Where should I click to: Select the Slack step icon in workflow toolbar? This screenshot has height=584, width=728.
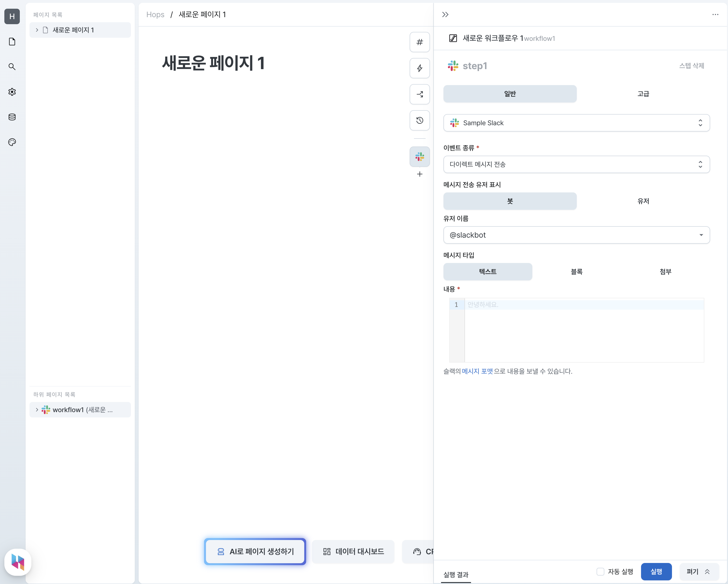(x=420, y=156)
